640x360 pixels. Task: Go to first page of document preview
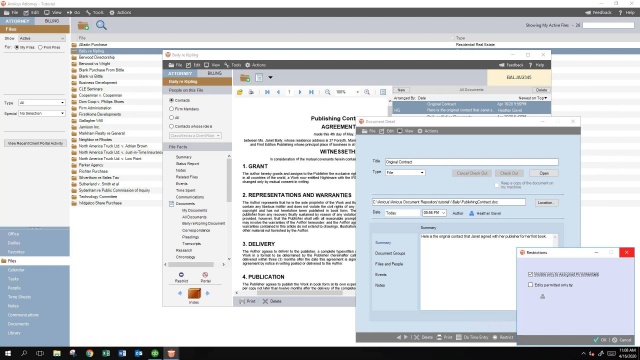(x=267, y=92)
